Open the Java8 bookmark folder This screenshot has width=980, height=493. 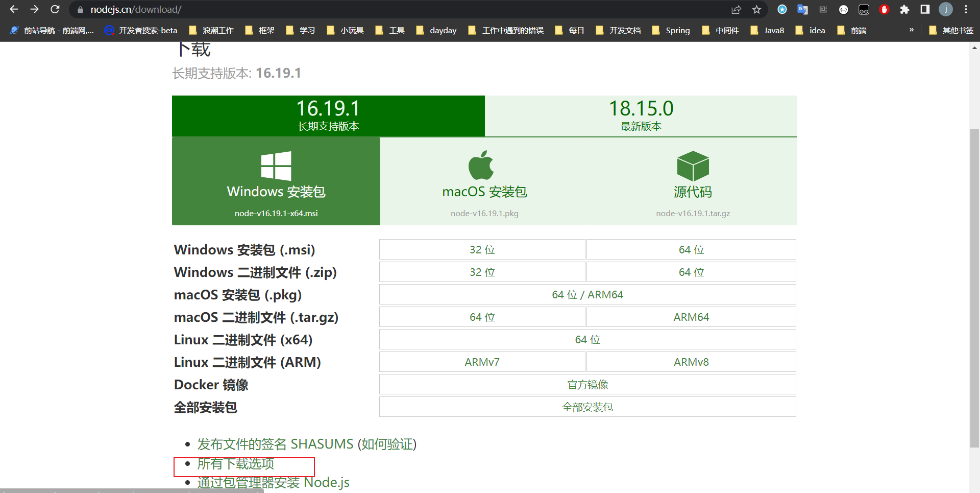point(767,30)
